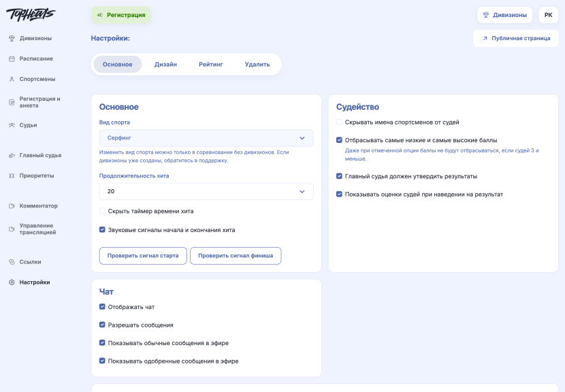
Task: Toggle Показывать оценки судей при наведении
Action: point(339,194)
